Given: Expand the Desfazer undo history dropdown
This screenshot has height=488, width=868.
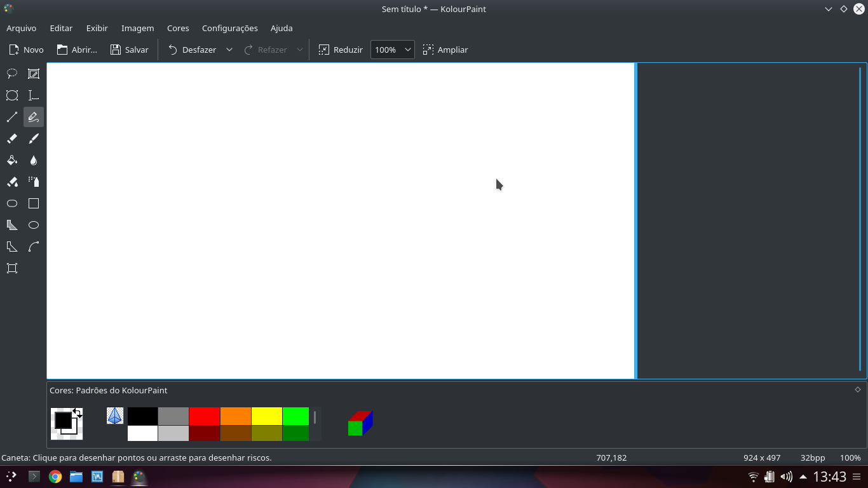Looking at the screenshot, I should click(229, 49).
